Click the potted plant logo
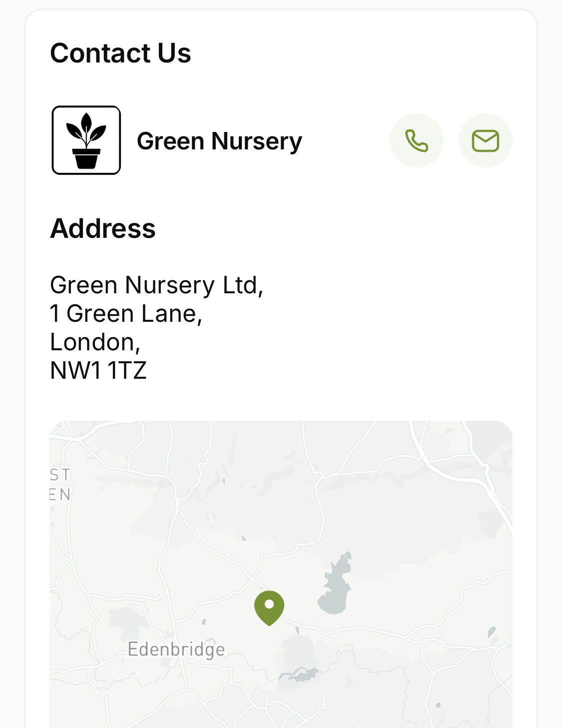562x728 pixels. pyautogui.click(x=86, y=140)
